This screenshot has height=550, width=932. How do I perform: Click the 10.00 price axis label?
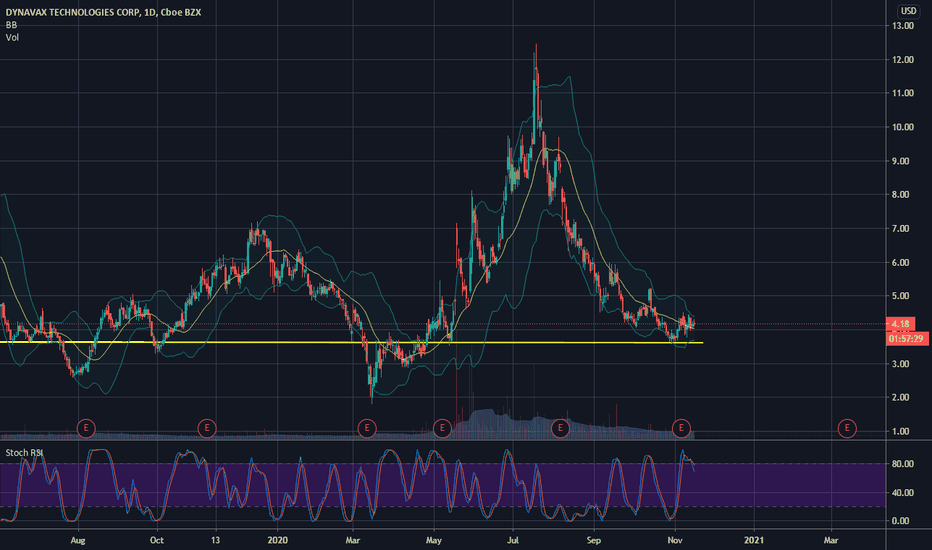(902, 127)
